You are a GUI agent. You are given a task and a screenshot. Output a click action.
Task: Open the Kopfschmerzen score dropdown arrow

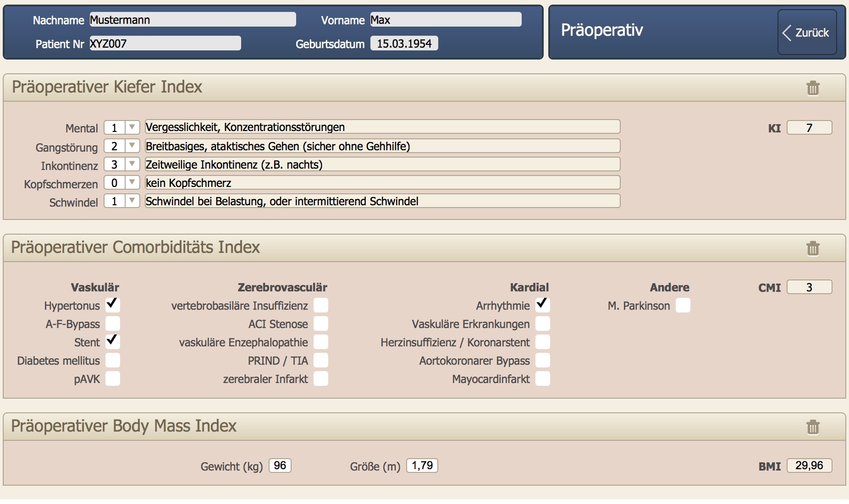[132, 182]
